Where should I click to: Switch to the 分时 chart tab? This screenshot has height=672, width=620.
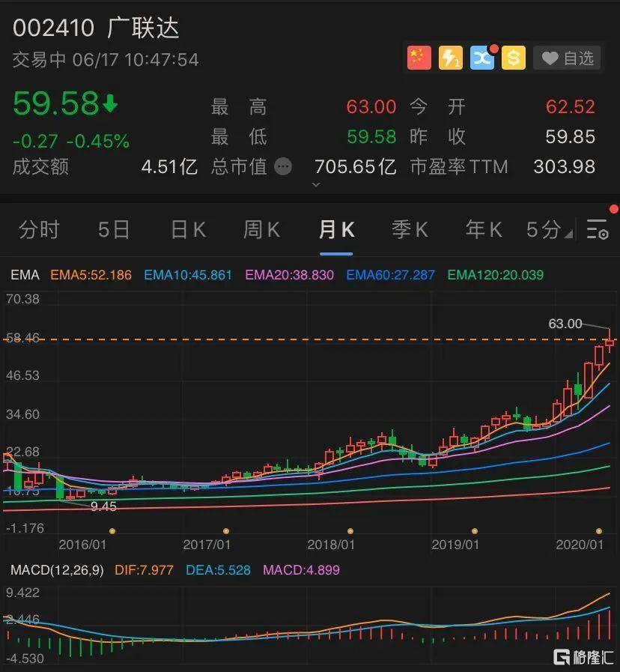(39, 230)
